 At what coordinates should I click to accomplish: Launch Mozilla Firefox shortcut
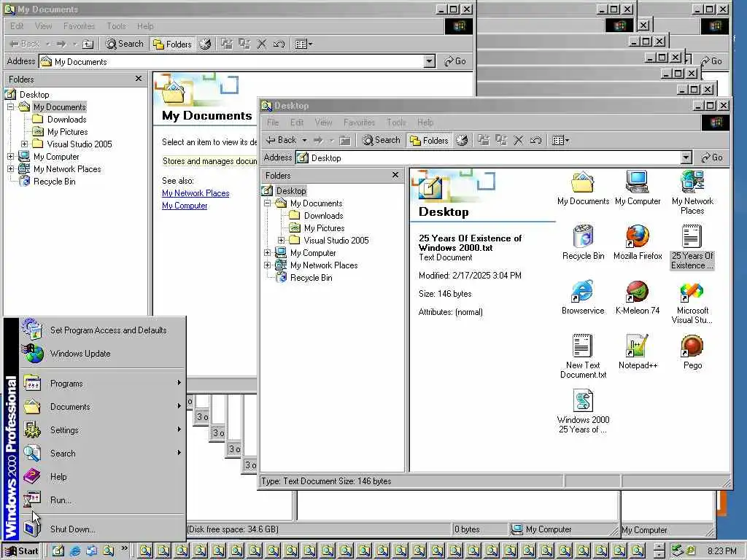point(638,243)
